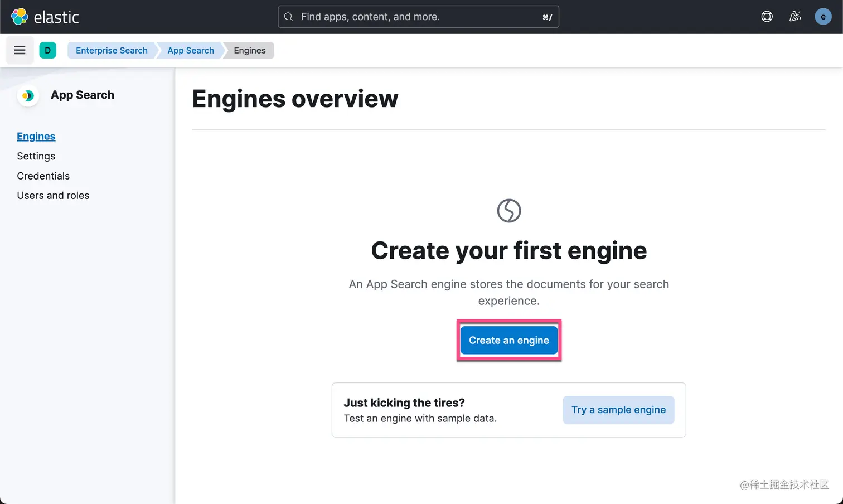Open the user avatar 'e' menu
The width and height of the screenshot is (843, 504).
coord(823,17)
